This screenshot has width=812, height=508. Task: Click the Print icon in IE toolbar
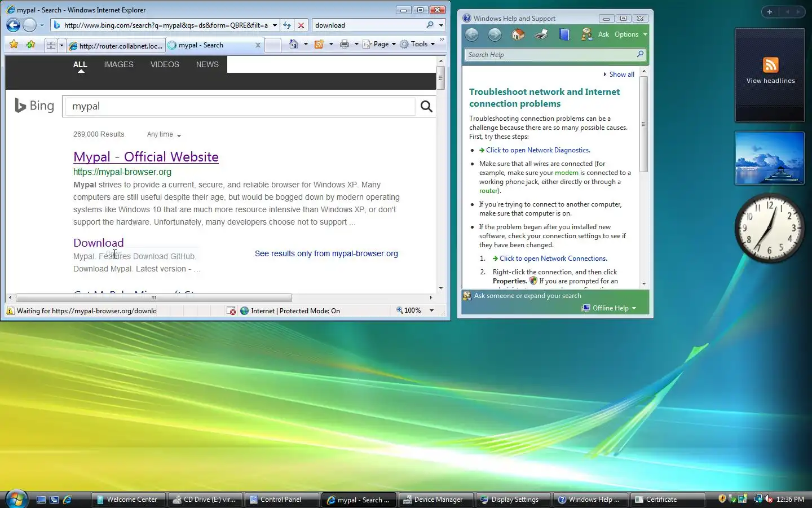344,44
